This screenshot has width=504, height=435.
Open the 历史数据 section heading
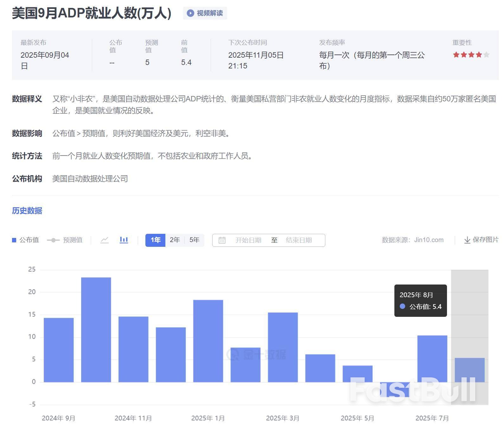pyautogui.click(x=27, y=211)
